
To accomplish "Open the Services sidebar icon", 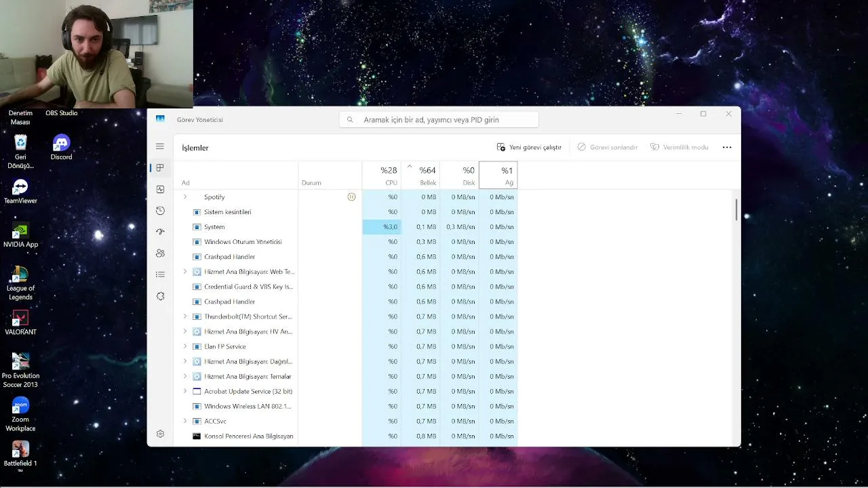I will (160, 296).
